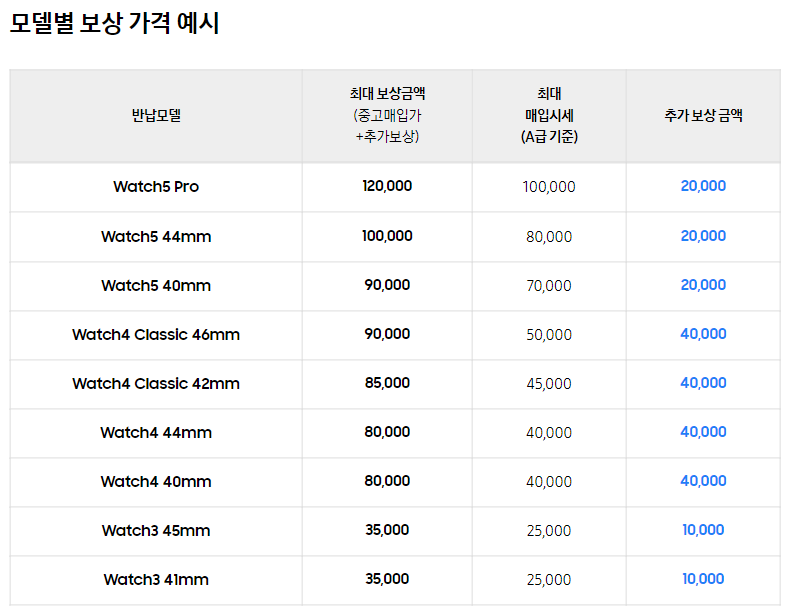Click bold 80,000 for Watch4 44mm
788x612 pixels.
click(x=387, y=432)
